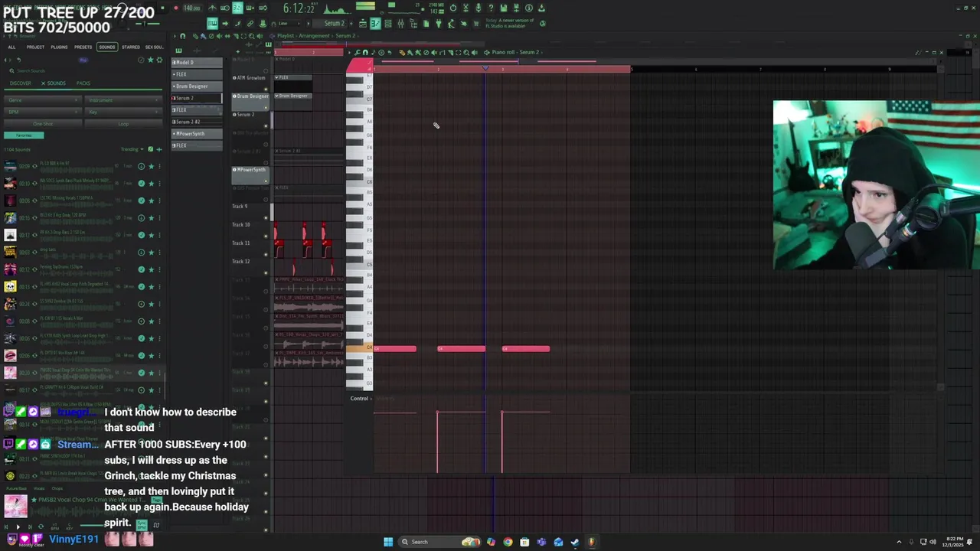This screenshot has height=551, width=980.
Task: Switch to the PRESETS browser tab
Action: coord(83,47)
